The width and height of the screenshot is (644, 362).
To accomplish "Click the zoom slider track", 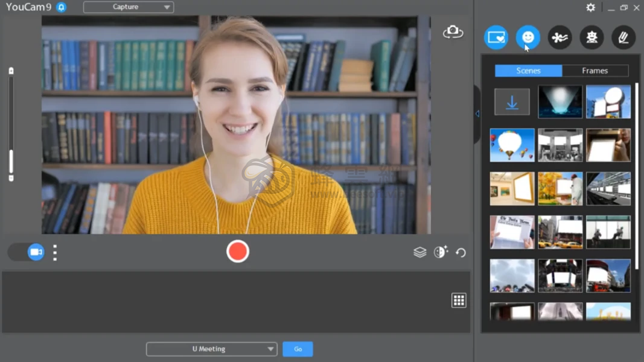I will coord(11,124).
